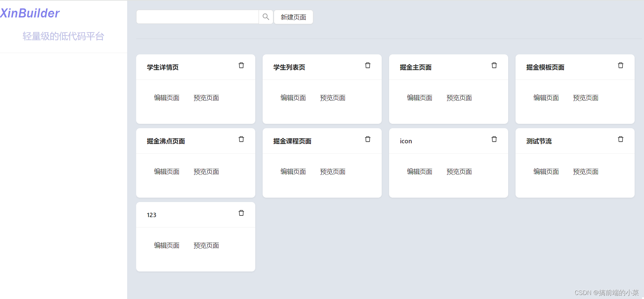Delete the icon card via trash icon
The image size is (644, 299).
494,139
